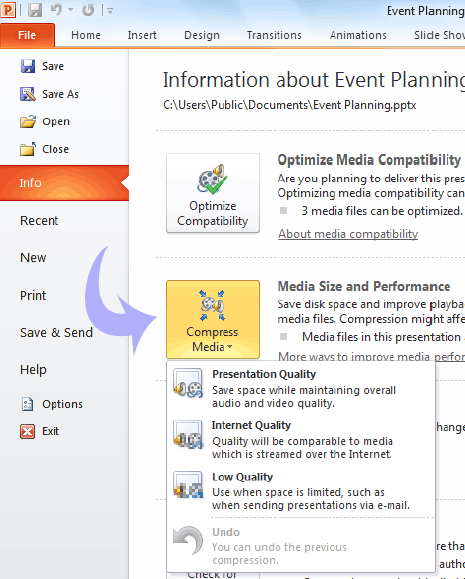Switch to the Design ribbon tab

(202, 35)
